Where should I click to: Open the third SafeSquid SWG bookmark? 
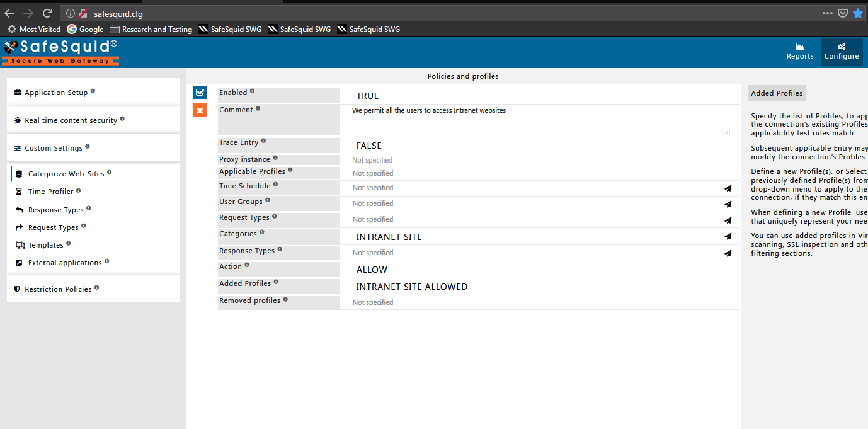point(368,29)
